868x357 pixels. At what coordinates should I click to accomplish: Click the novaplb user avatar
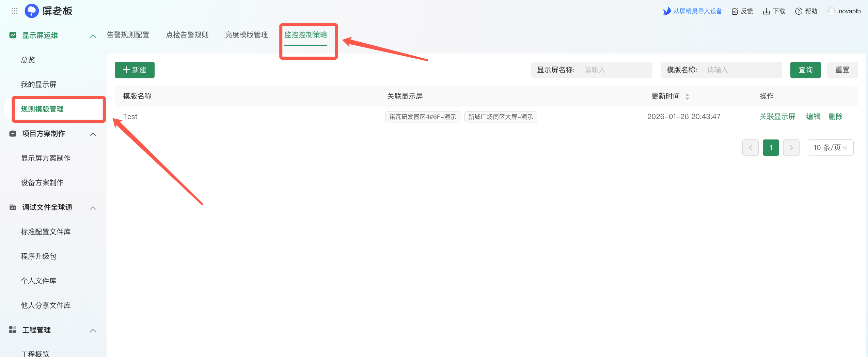click(x=831, y=11)
